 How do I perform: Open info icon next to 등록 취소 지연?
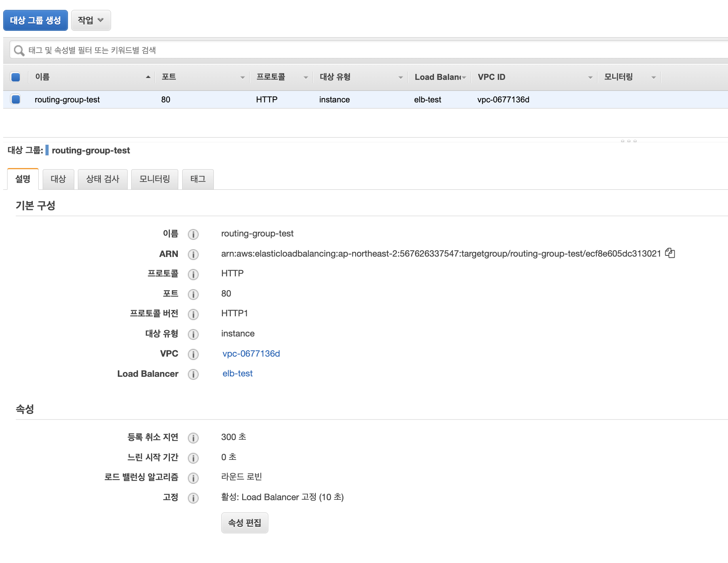coord(193,438)
